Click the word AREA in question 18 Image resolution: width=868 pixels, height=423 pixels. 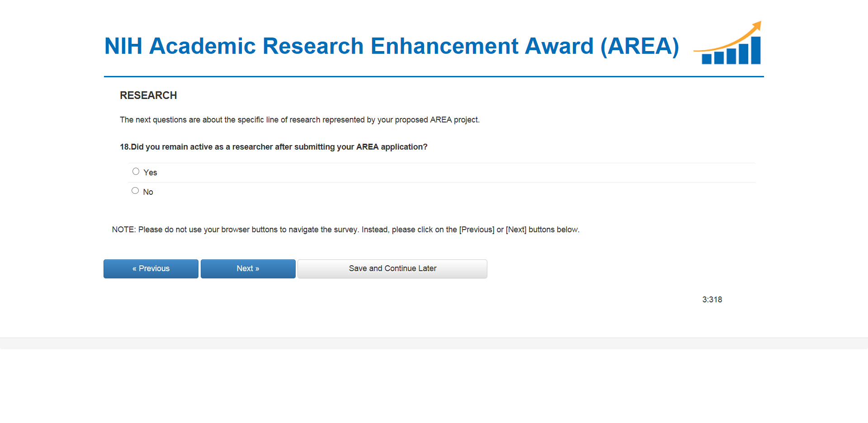pos(367,147)
